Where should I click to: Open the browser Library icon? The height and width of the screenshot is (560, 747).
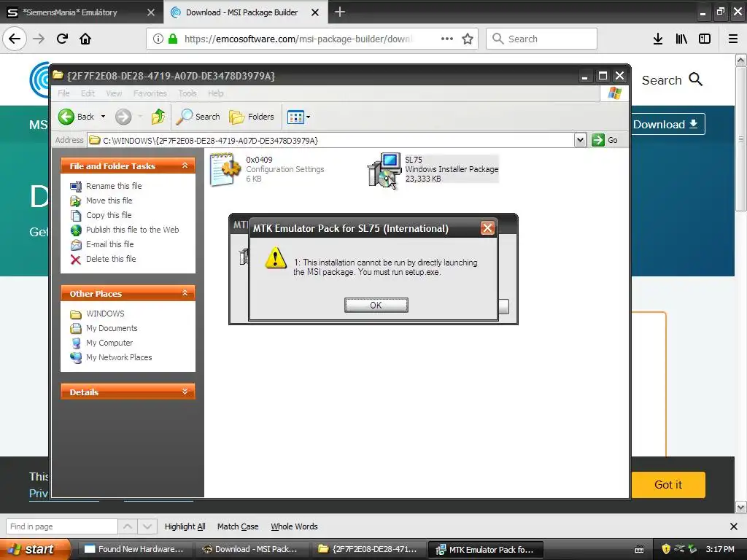pos(681,39)
